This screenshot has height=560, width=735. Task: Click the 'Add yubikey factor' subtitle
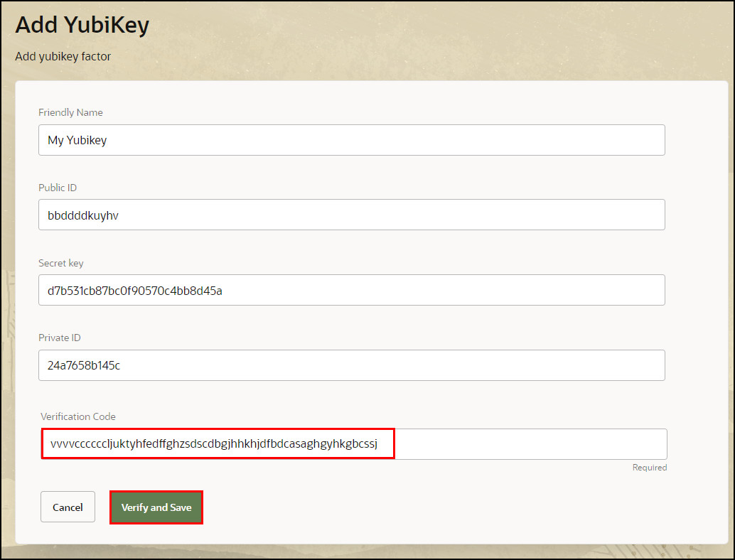[x=63, y=57]
